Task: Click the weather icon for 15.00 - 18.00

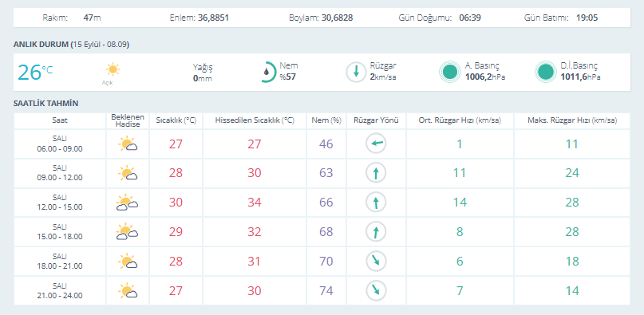Action: pyautogui.click(x=128, y=231)
